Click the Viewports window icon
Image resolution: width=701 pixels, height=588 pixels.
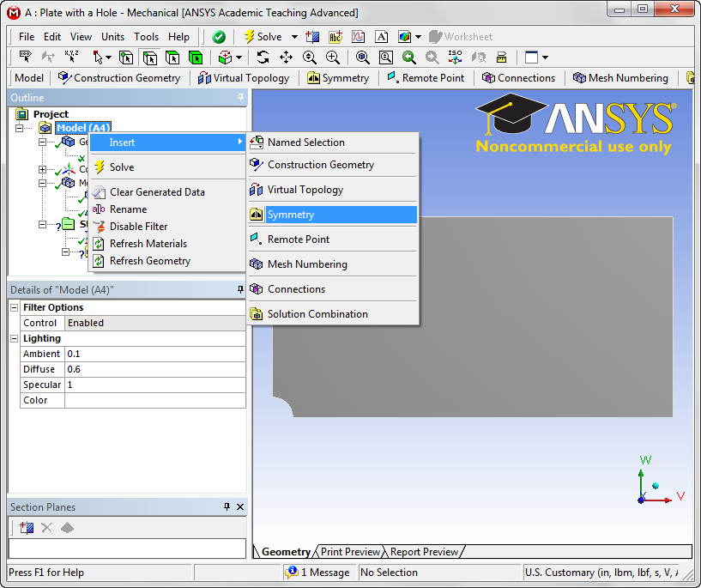pyautogui.click(x=532, y=58)
